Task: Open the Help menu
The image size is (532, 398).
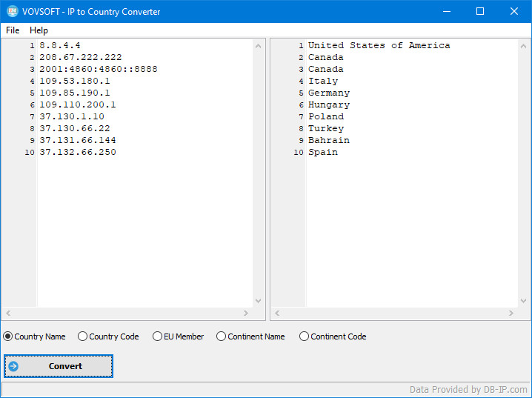Action: (39, 30)
